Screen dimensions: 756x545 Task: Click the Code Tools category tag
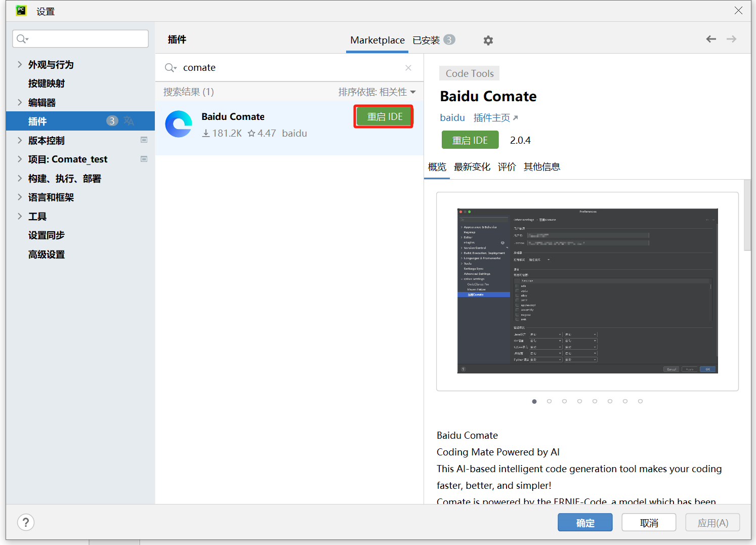click(470, 73)
